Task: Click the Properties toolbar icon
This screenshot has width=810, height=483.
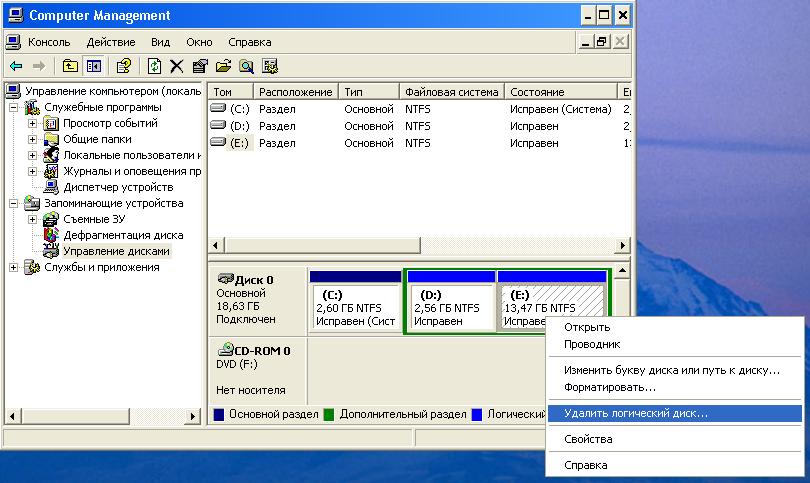Action: 200,66
